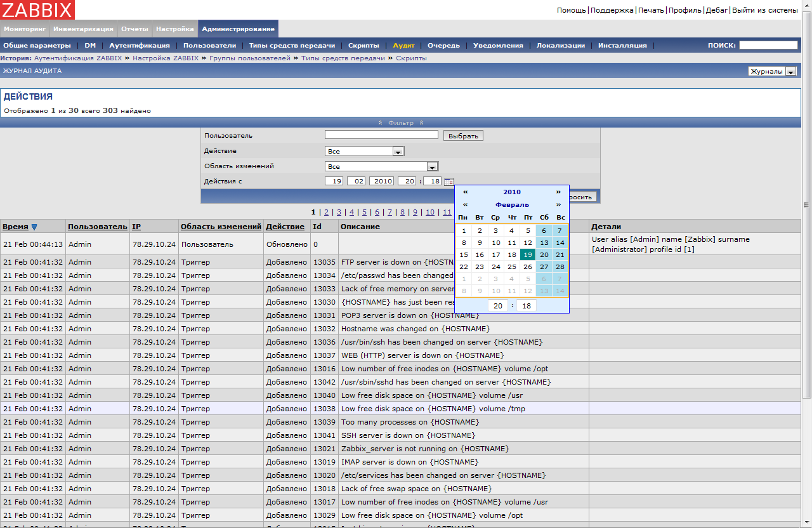Sort by the Время column header

[15, 227]
